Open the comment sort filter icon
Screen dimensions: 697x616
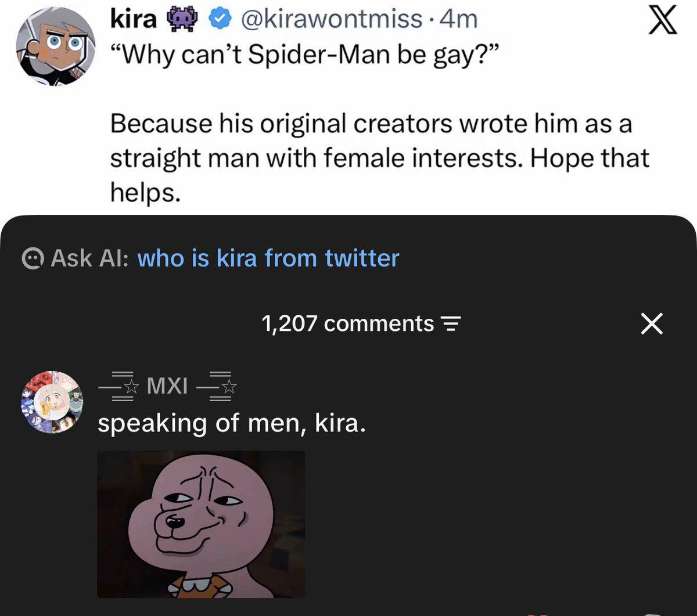pos(451,324)
